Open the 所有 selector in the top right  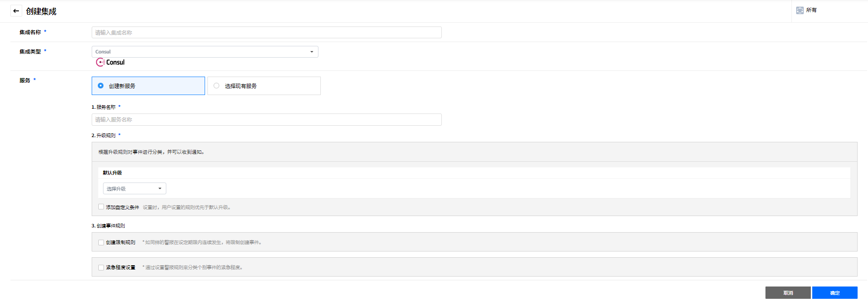click(x=811, y=10)
